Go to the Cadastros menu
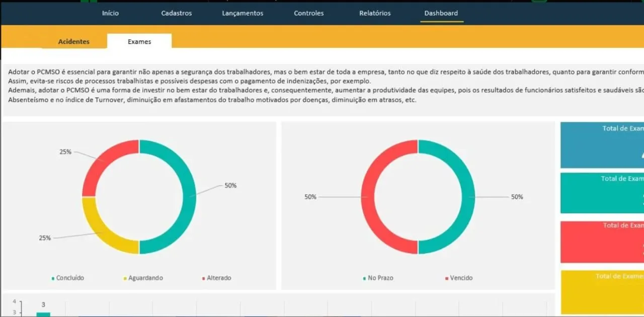This screenshot has height=317, width=644. [176, 13]
